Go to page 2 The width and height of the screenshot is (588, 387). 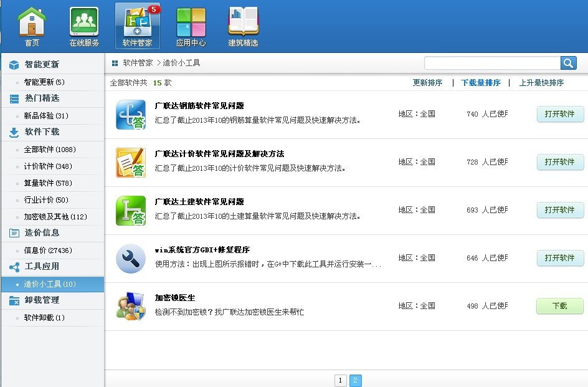click(x=356, y=381)
